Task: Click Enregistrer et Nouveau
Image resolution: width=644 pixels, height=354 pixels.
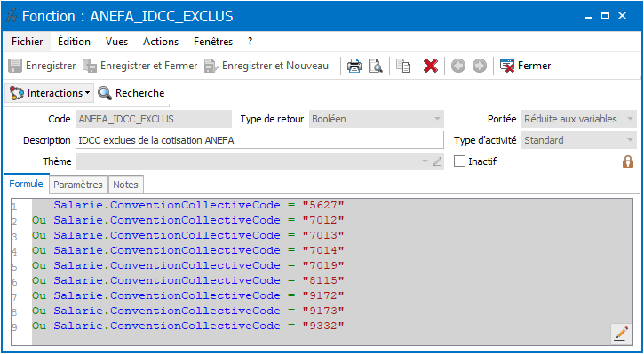Action: pos(266,66)
